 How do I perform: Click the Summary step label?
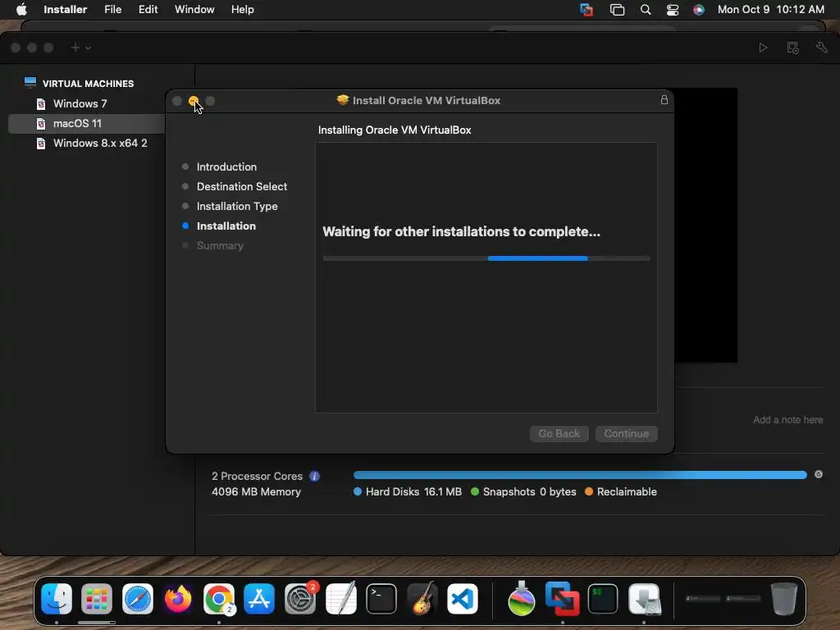(x=220, y=246)
